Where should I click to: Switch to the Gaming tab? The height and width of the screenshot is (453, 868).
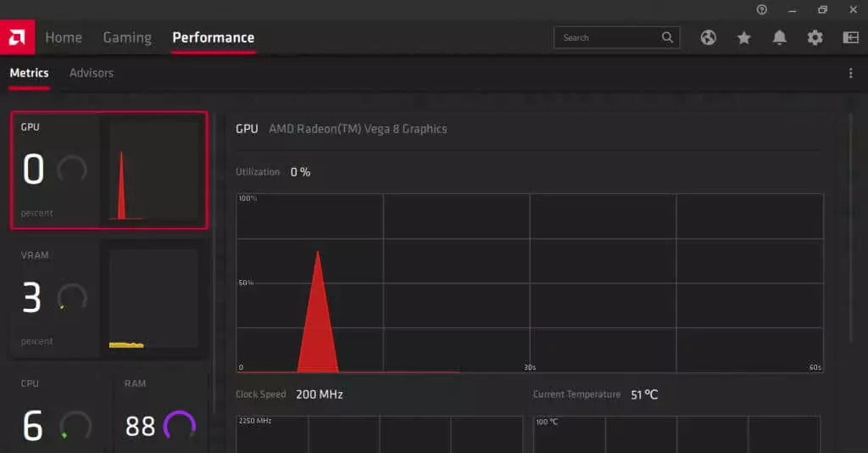pyautogui.click(x=127, y=37)
